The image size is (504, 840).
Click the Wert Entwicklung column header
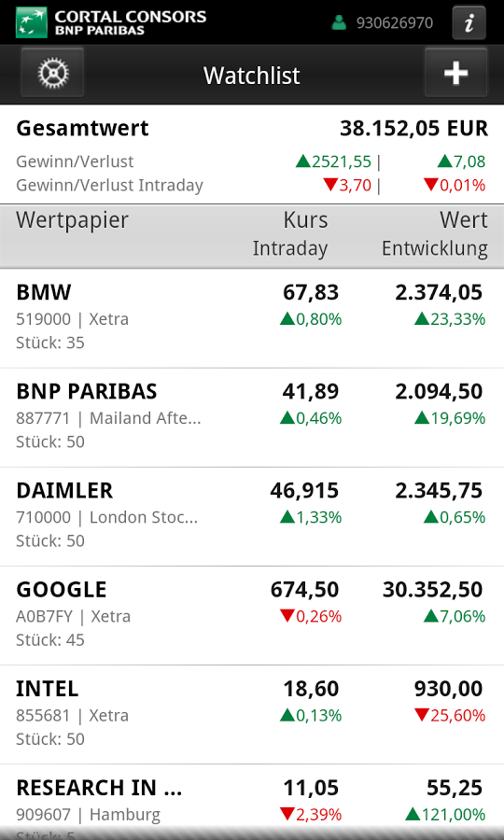click(434, 234)
